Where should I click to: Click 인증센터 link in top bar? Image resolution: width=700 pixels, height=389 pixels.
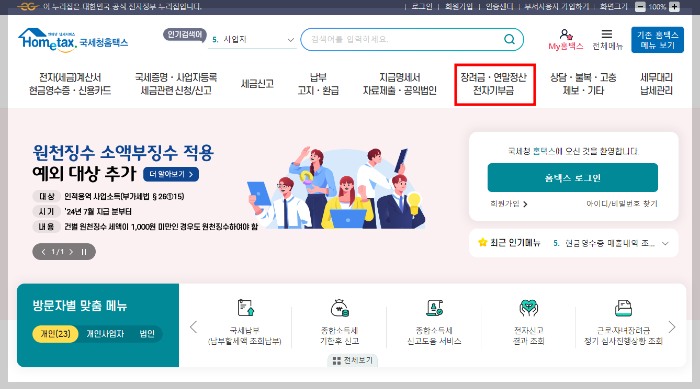click(x=499, y=7)
